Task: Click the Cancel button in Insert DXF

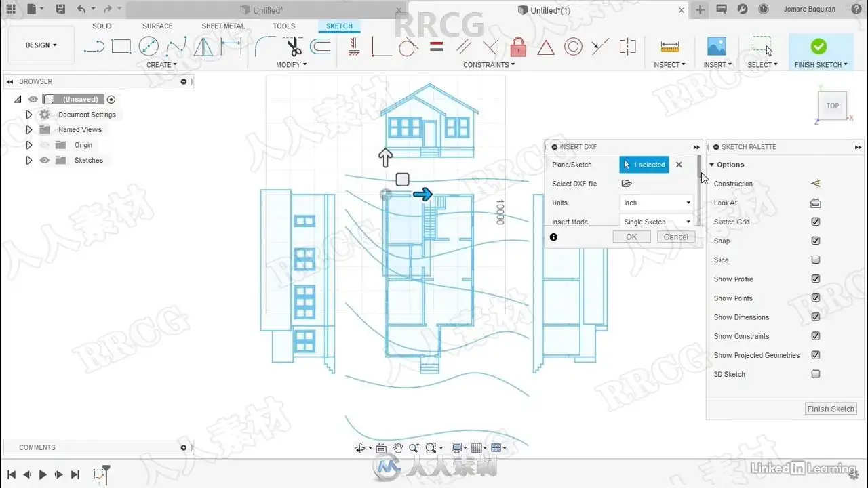Action: pos(676,237)
